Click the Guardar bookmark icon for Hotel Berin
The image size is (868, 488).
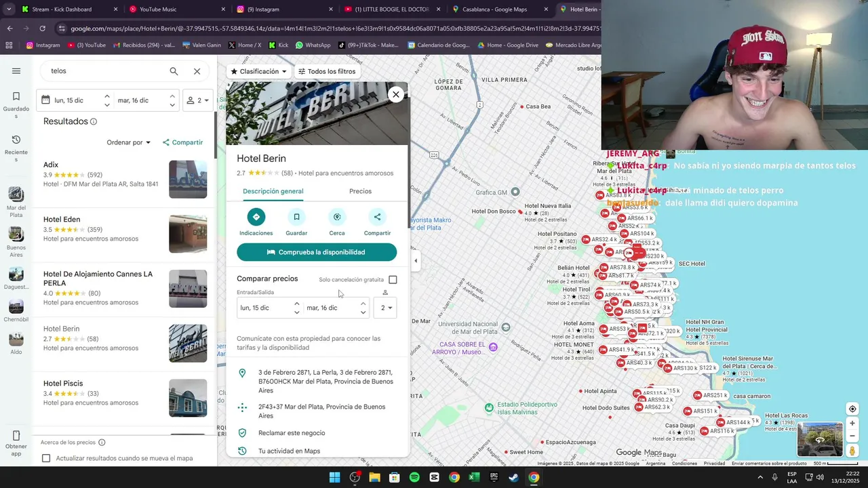point(296,217)
